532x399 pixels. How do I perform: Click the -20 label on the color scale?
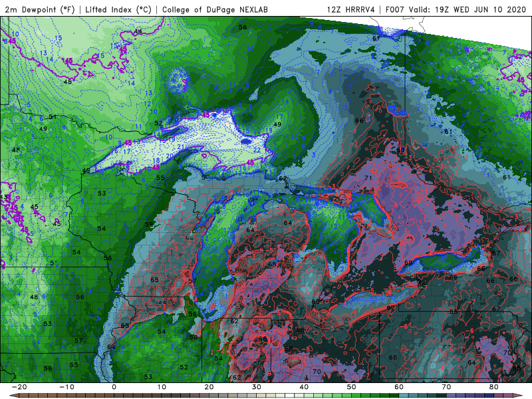coord(19,387)
